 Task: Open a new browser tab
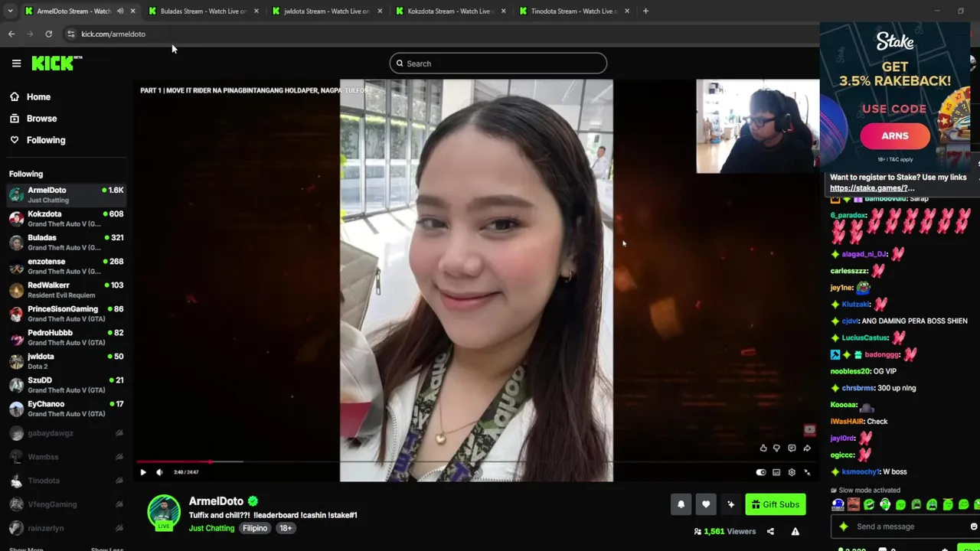tap(645, 11)
